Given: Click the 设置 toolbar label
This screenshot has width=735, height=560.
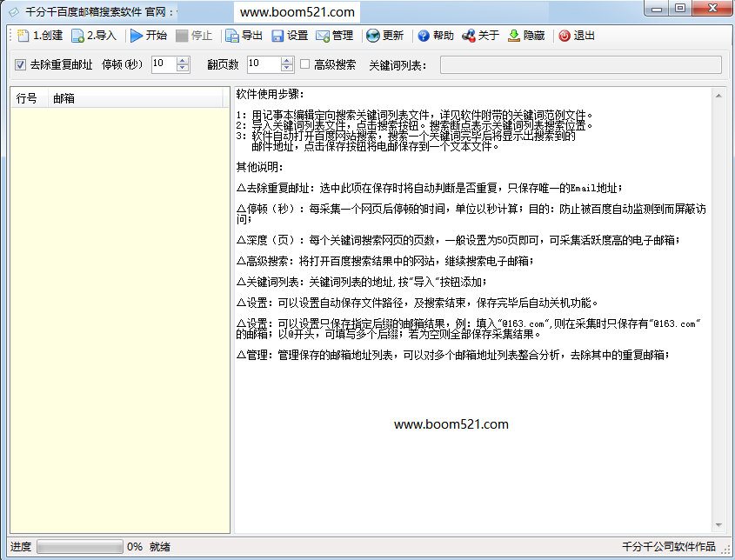Looking at the screenshot, I should (297, 36).
